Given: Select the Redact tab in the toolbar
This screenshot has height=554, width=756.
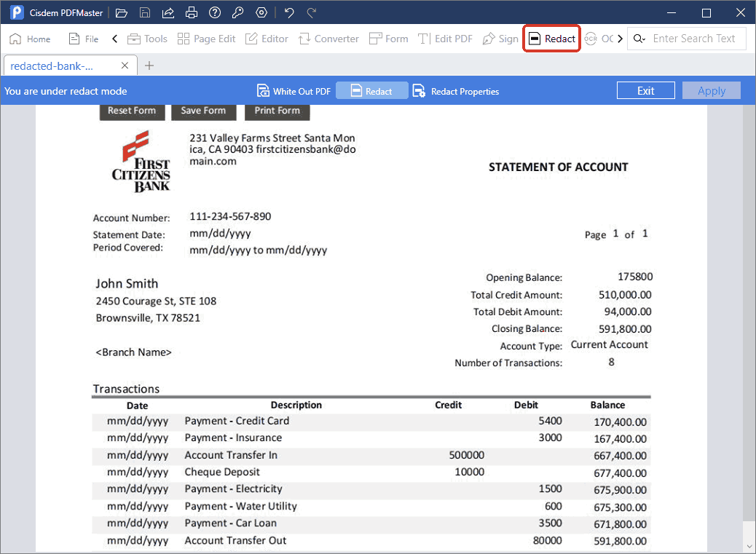Looking at the screenshot, I should click(x=552, y=39).
